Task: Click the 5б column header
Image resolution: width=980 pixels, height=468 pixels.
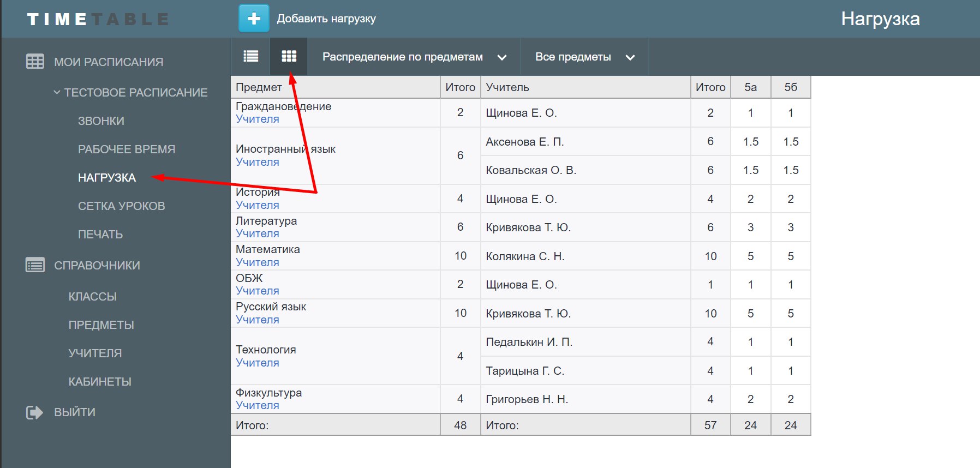Action: click(x=791, y=87)
